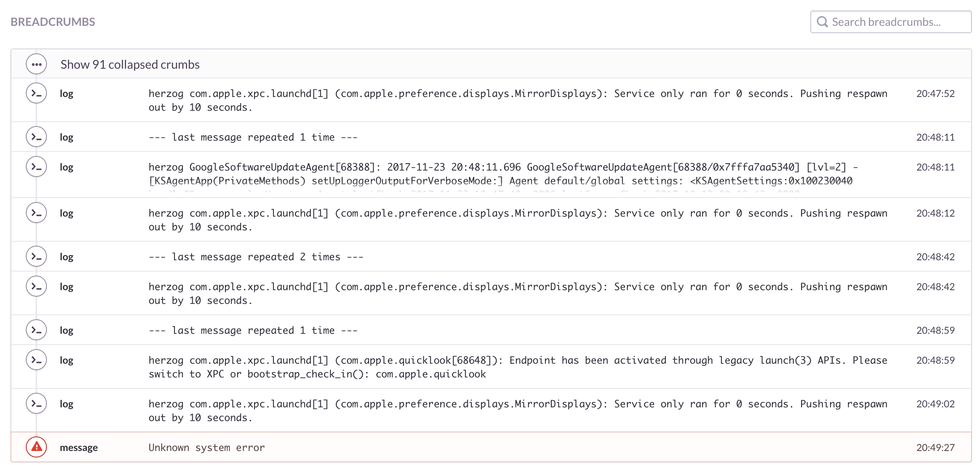
Task: Click log icon for 20:48:12 entry
Action: coord(36,213)
